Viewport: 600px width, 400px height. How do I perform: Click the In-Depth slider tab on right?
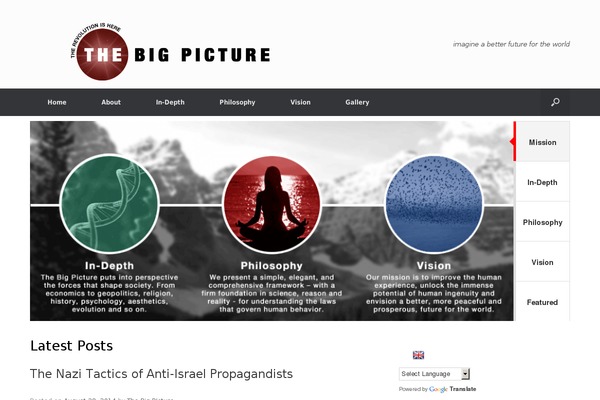click(542, 182)
